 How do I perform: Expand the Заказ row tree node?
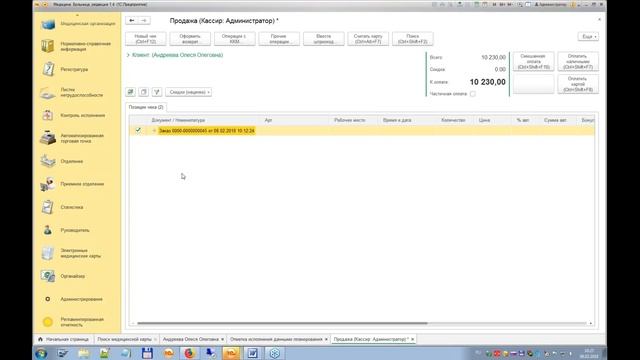tap(154, 131)
